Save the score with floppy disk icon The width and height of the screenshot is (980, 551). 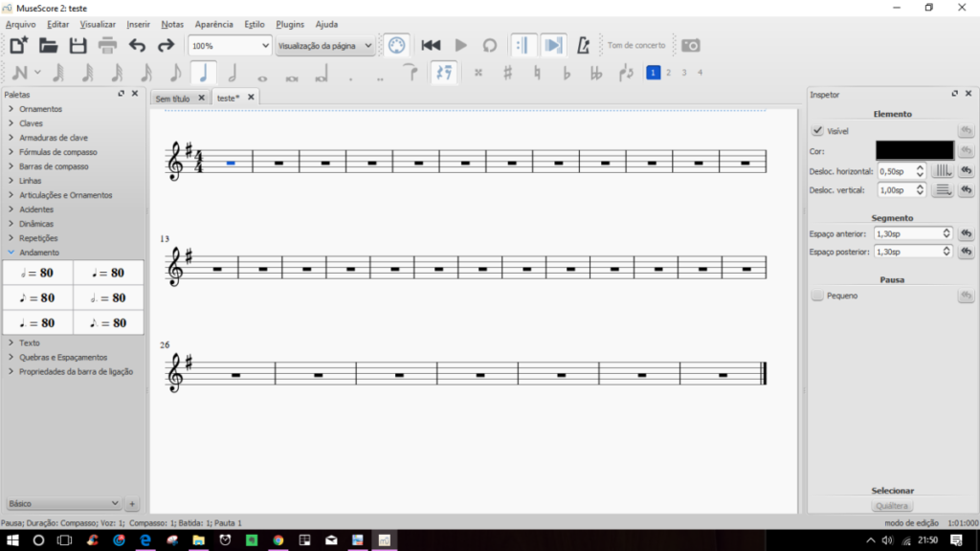(x=78, y=45)
